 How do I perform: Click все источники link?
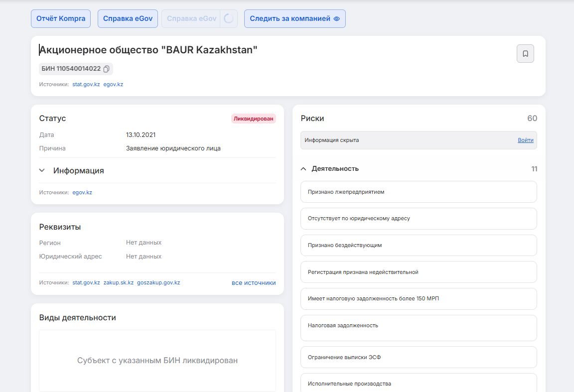pos(254,283)
